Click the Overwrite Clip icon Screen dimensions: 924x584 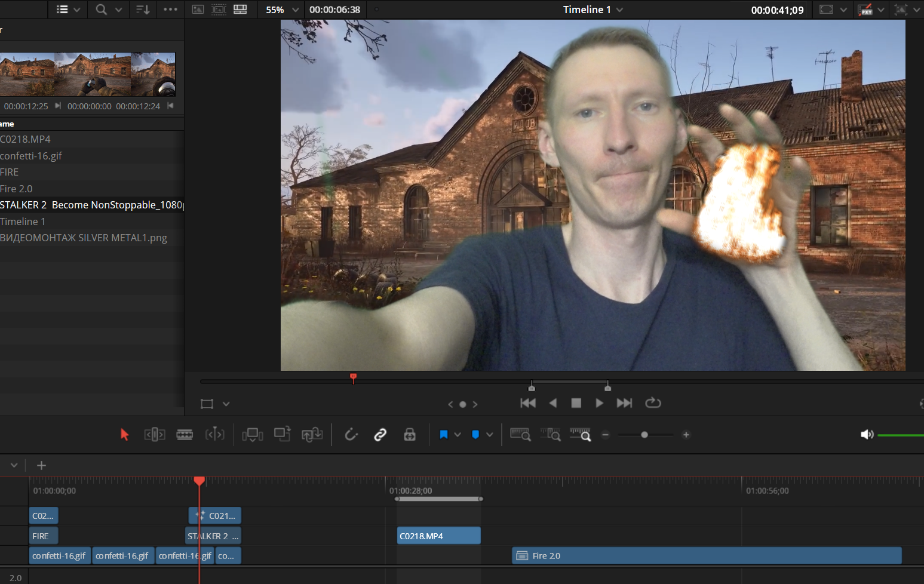click(x=282, y=434)
